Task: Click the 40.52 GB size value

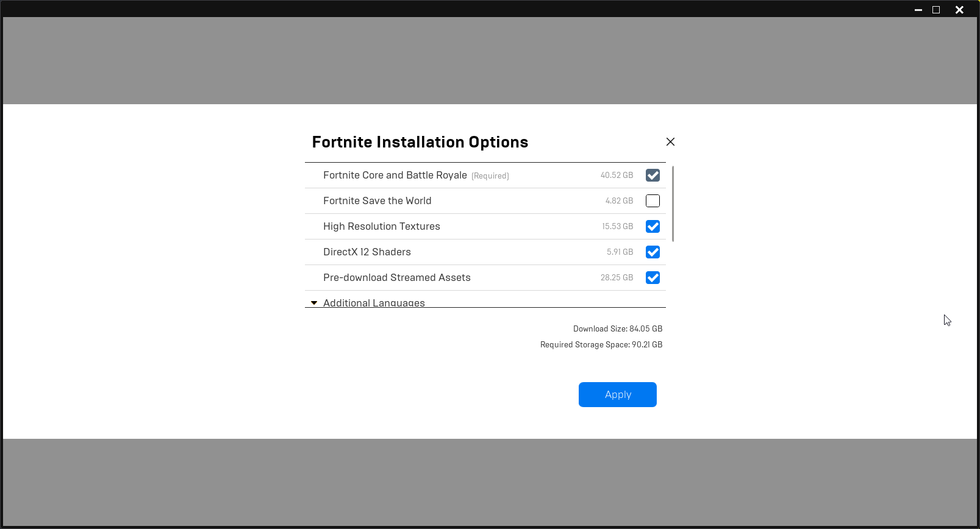Action: click(617, 176)
